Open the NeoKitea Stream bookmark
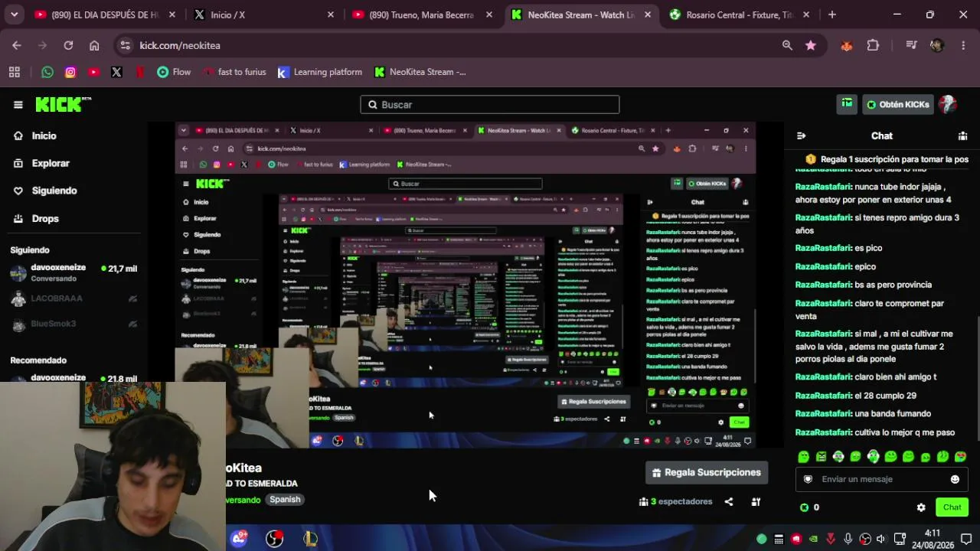Screen dimensions: 980x551 click(x=420, y=72)
